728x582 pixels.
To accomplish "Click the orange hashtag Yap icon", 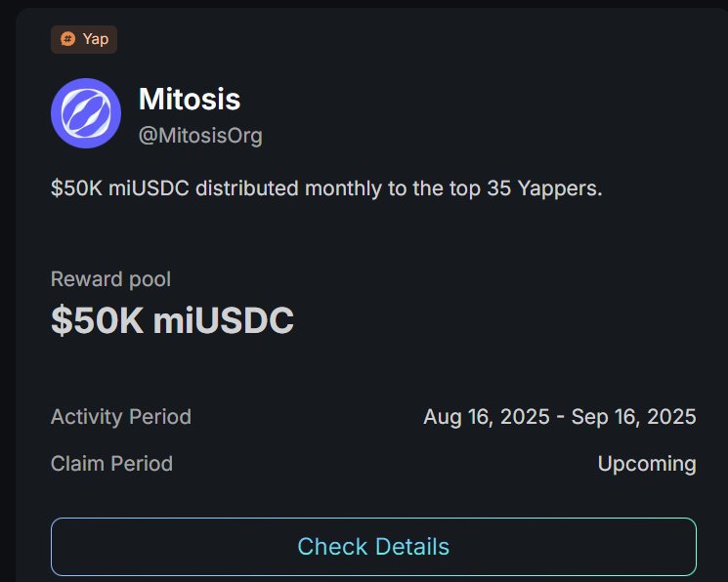I will pyautogui.click(x=67, y=39).
